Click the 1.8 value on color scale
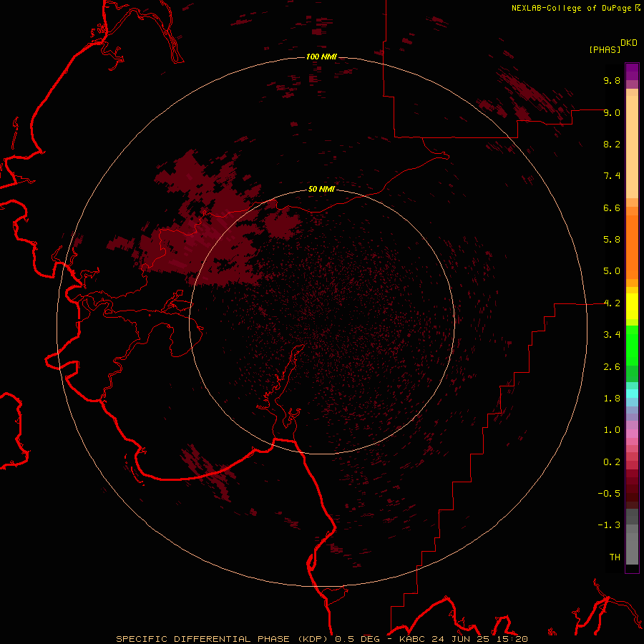 point(612,399)
